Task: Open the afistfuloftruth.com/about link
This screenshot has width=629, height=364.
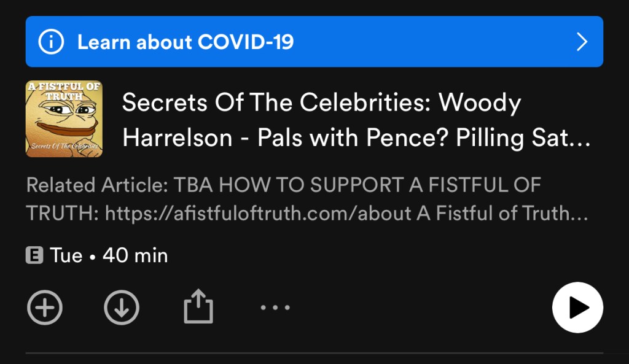Action: tap(259, 213)
